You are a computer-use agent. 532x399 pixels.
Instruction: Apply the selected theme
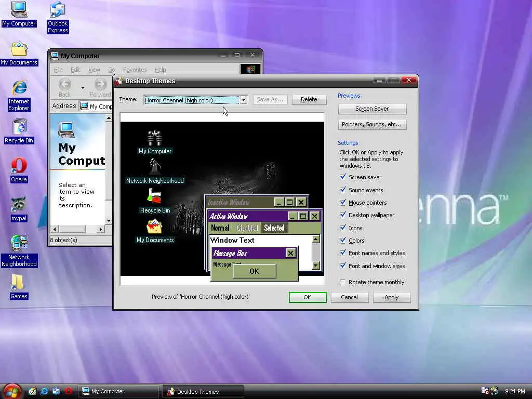[x=392, y=297]
